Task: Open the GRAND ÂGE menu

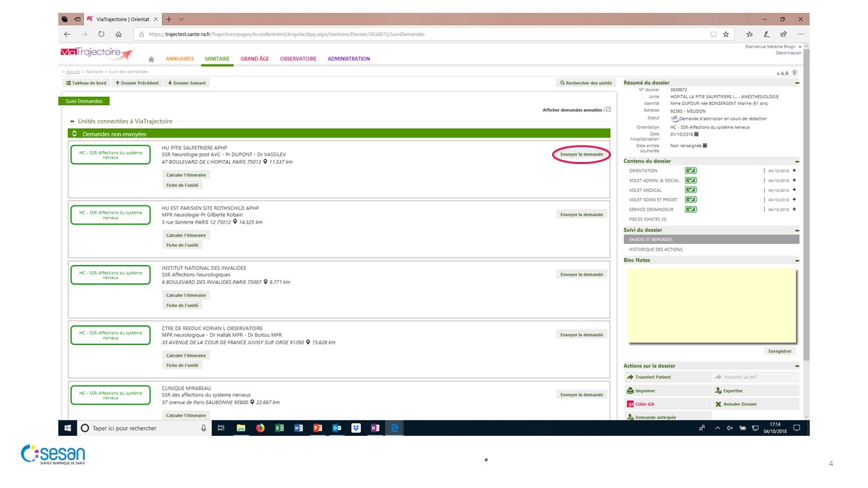Action: pos(254,59)
